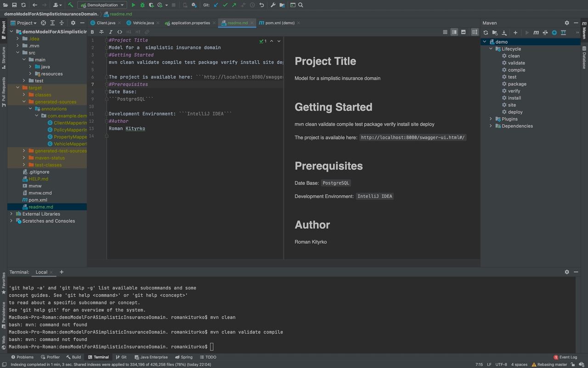Viewport: 588px width, 368px height.
Task: Open the DemoApplication run configuration dropdown
Action: [x=102, y=5]
